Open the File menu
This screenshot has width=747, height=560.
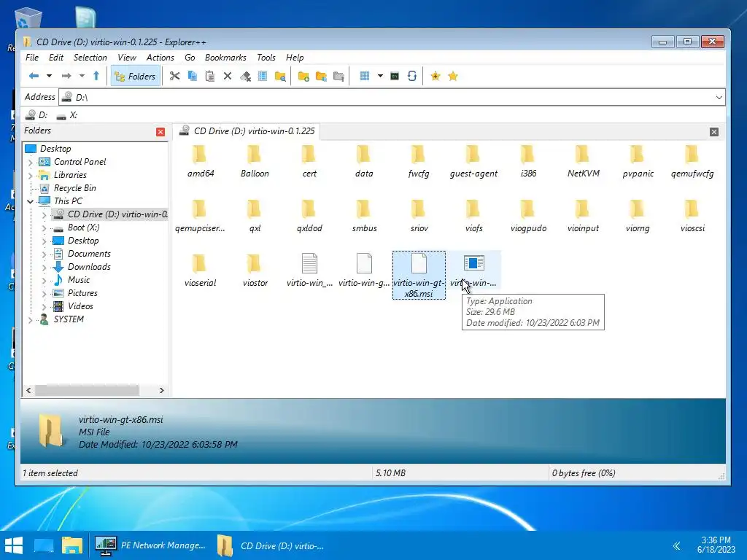[32, 58]
